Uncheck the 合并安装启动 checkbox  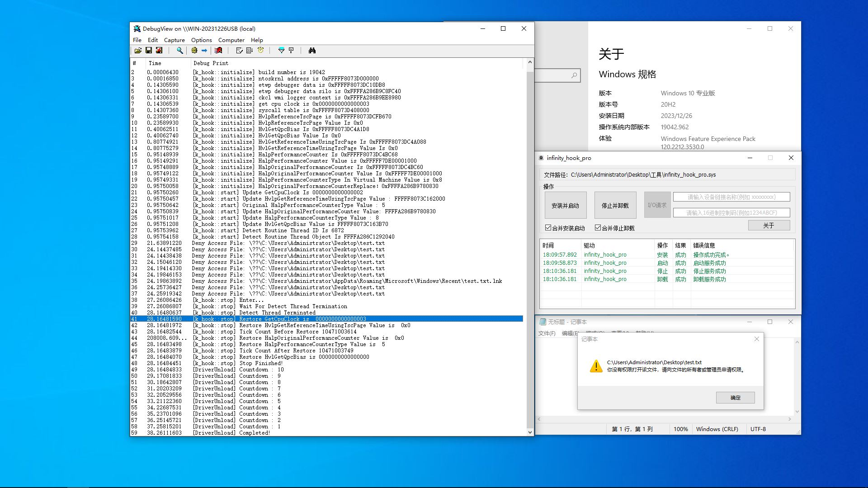(x=548, y=228)
